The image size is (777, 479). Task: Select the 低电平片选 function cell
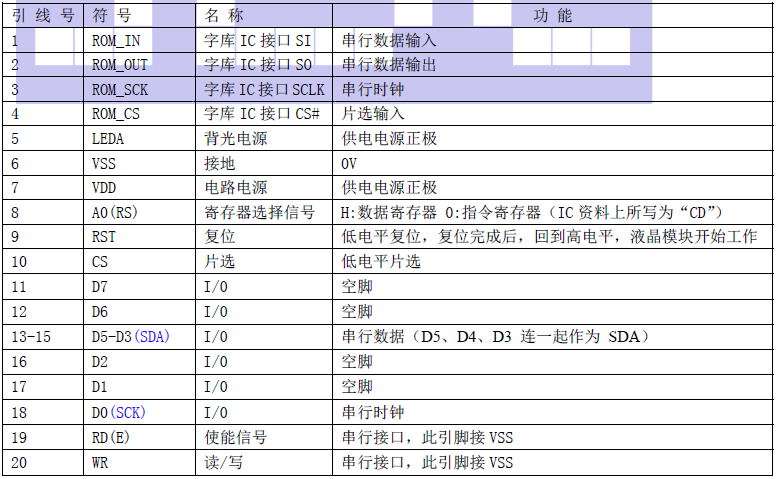(381, 262)
